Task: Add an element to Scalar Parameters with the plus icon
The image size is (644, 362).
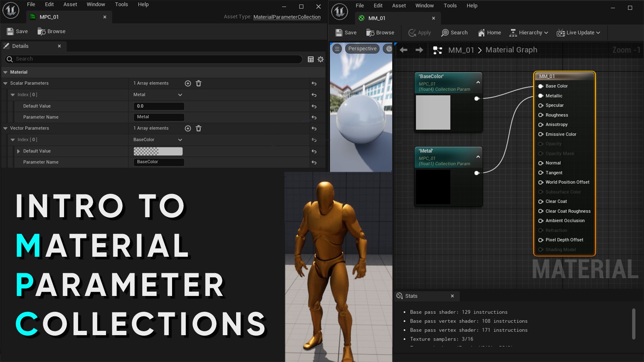Action: click(x=188, y=83)
